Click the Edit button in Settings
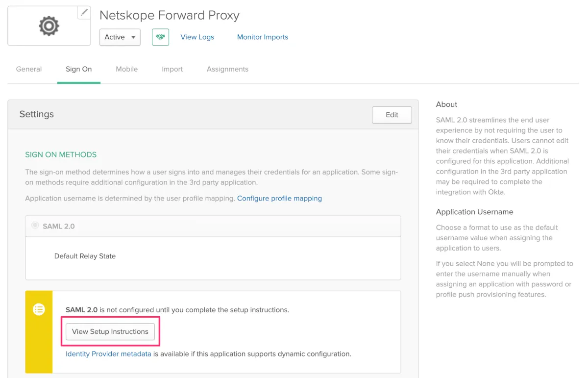Image resolution: width=588 pixels, height=378 pixels. coord(392,115)
